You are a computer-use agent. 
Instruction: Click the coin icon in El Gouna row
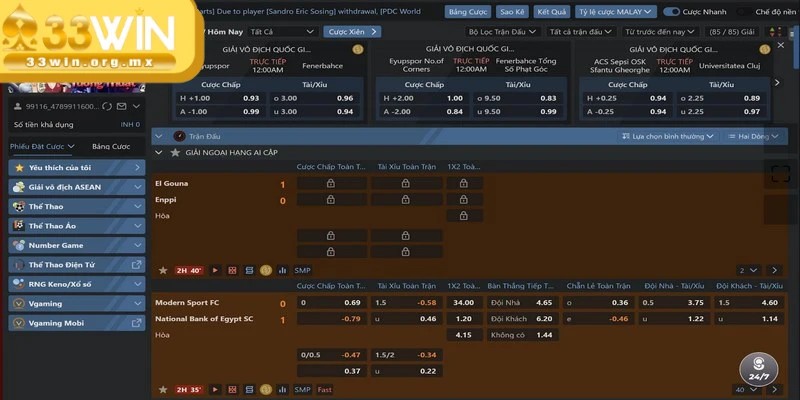tap(265, 270)
